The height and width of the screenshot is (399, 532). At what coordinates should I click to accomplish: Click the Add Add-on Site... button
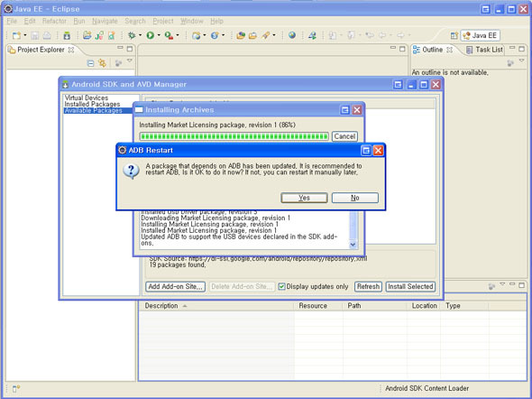176,286
